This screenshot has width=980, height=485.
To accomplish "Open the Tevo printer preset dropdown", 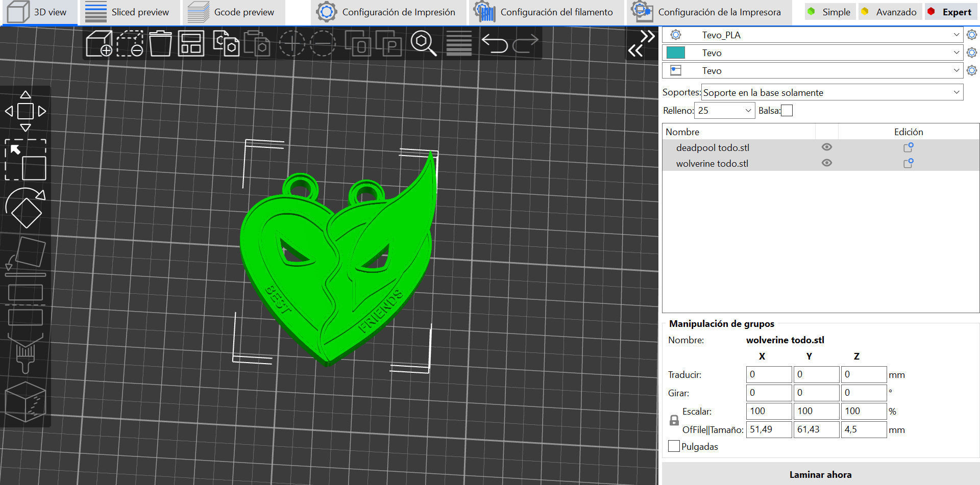I will [813, 70].
